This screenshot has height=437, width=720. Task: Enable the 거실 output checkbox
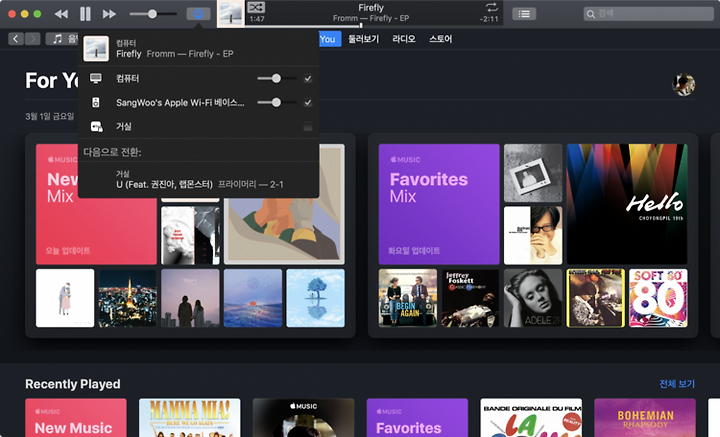click(x=308, y=126)
